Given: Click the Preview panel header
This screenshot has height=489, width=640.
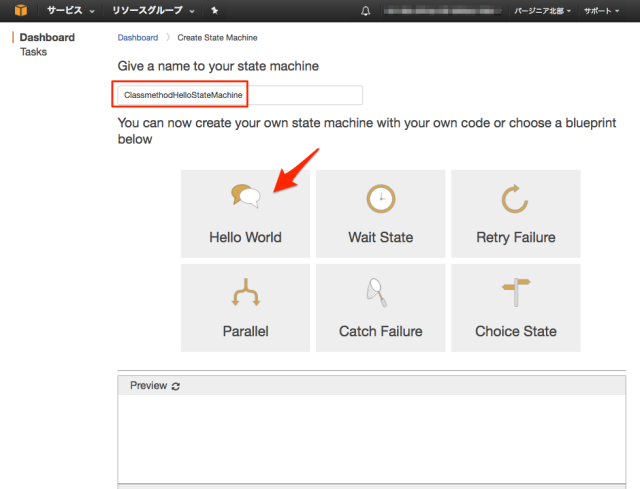Looking at the screenshot, I should [x=371, y=386].
